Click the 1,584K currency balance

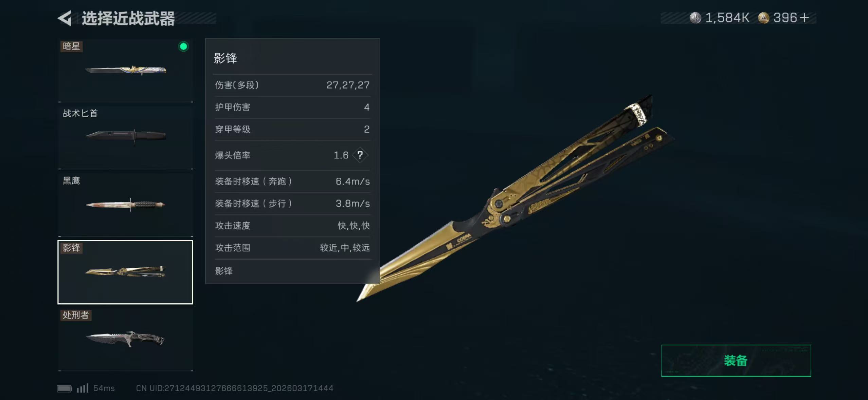[x=727, y=18]
